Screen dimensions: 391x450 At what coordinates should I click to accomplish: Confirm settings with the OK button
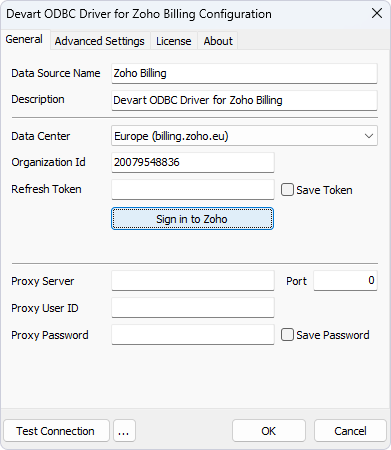(x=269, y=431)
